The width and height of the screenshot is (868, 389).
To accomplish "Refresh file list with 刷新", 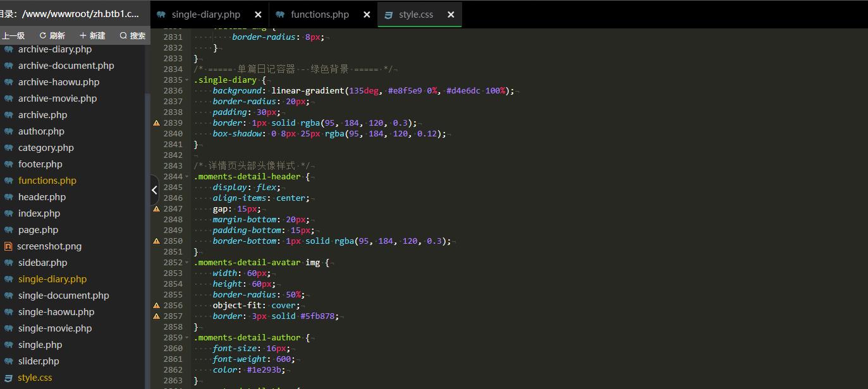I will coord(52,36).
